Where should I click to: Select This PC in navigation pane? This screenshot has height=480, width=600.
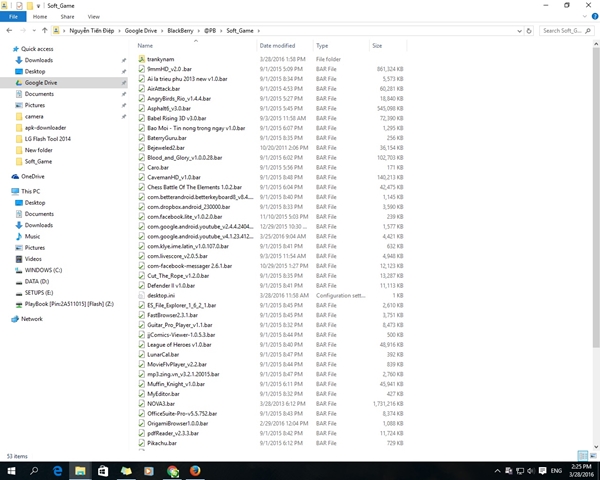pyautogui.click(x=30, y=191)
